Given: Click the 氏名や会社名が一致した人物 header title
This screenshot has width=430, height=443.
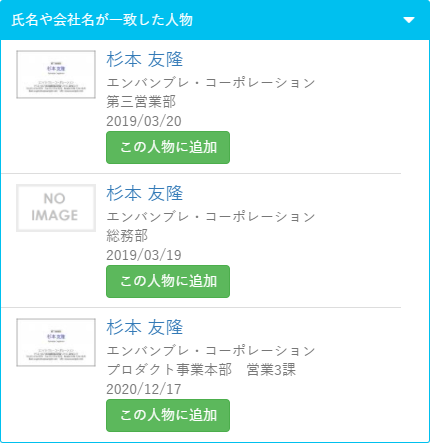Looking at the screenshot, I should (x=102, y=20).
